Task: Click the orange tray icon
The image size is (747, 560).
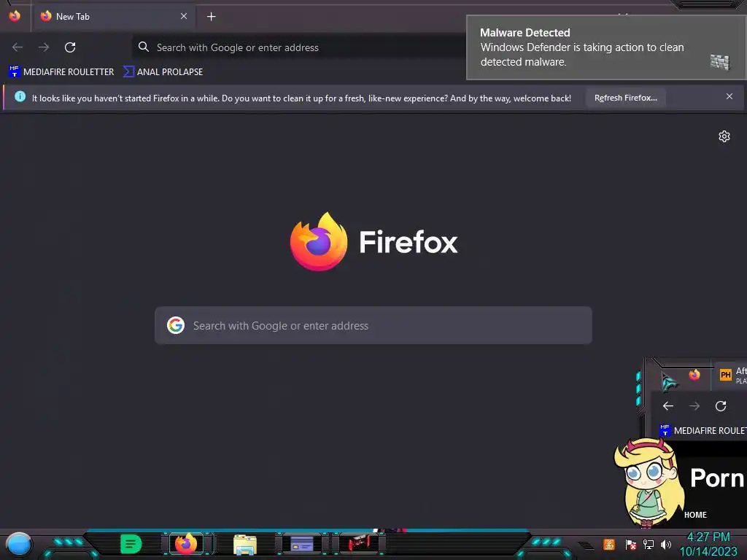Action: (609, 544)
